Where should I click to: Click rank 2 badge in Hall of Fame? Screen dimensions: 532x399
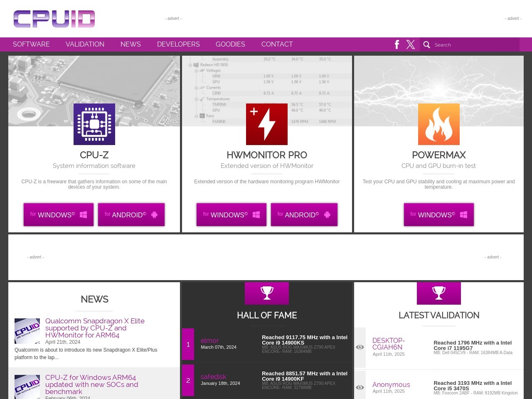click(x=188, y=380)
